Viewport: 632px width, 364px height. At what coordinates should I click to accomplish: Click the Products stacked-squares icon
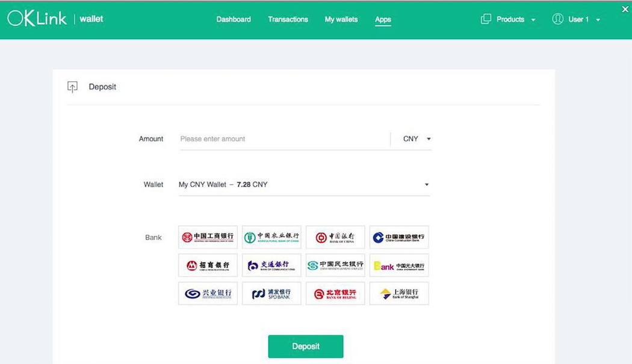click(486, 19)
